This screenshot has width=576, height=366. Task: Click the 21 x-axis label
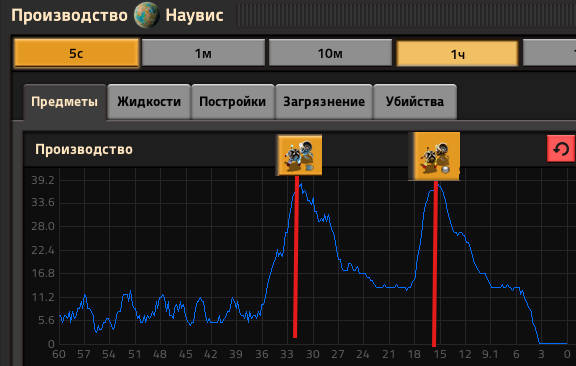pyautogui.click(x=389, y=354)
